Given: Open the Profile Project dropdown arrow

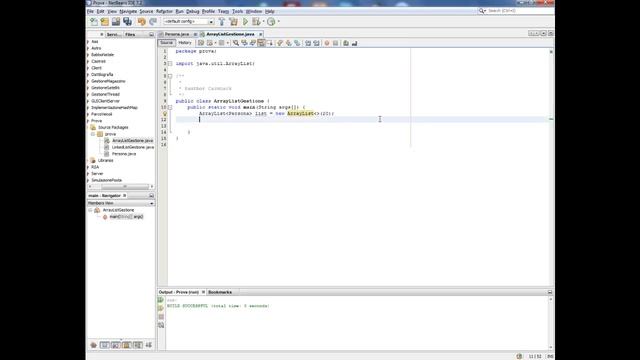Looking at the screenshot, I should tap(278, 22).
